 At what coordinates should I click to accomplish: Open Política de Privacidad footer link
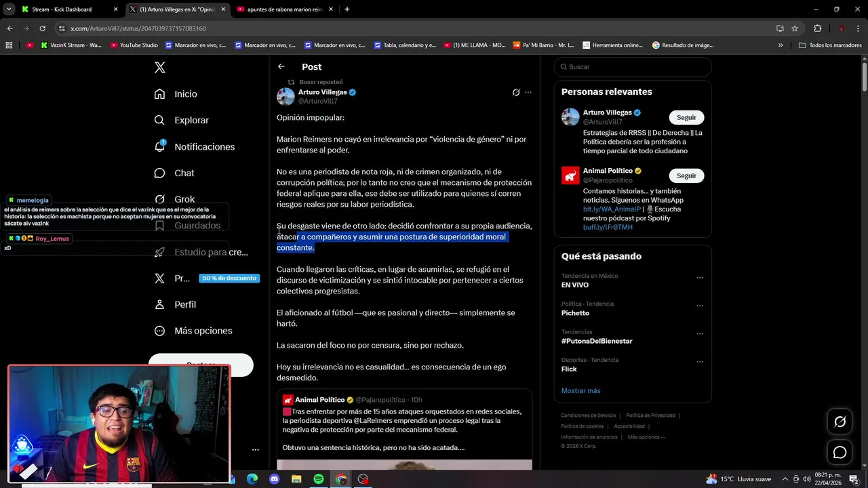coord(650,415)
